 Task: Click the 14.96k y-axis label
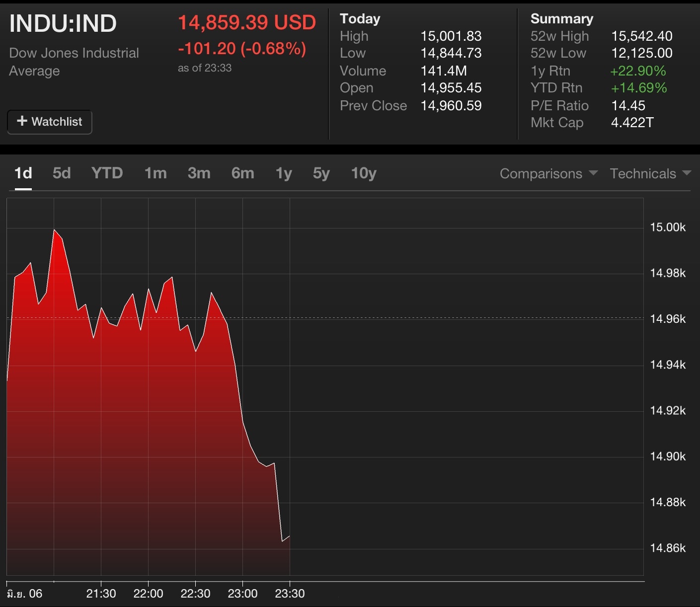[x=668, y=319]
